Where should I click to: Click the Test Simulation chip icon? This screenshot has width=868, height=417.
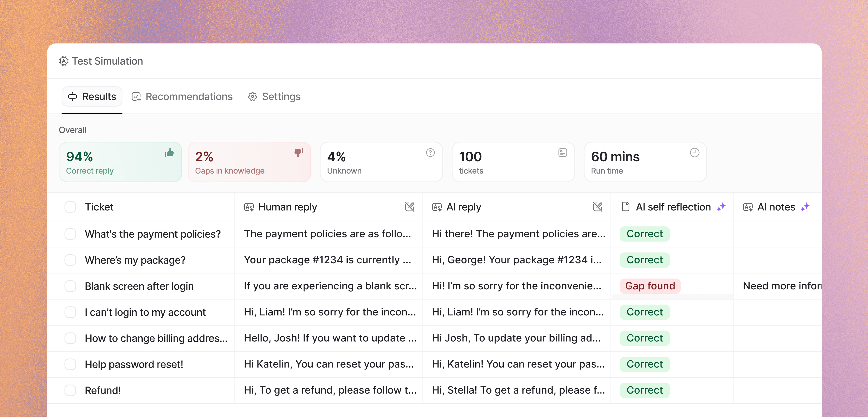pyautogui.click(x=64, y=61)
